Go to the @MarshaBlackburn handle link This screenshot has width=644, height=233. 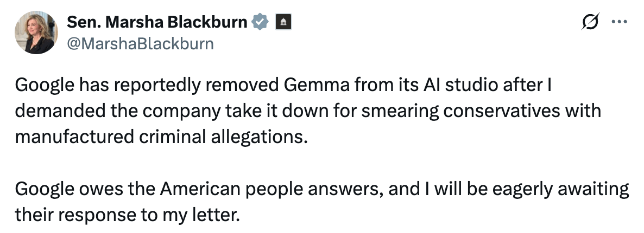pos(140,43)
